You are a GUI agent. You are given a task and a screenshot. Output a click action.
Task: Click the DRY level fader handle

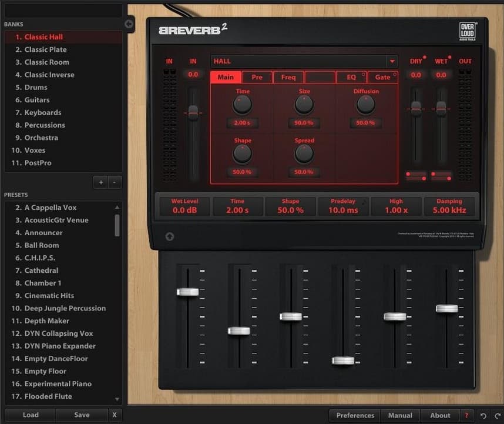pyautogui.click(x=416, y=109)
